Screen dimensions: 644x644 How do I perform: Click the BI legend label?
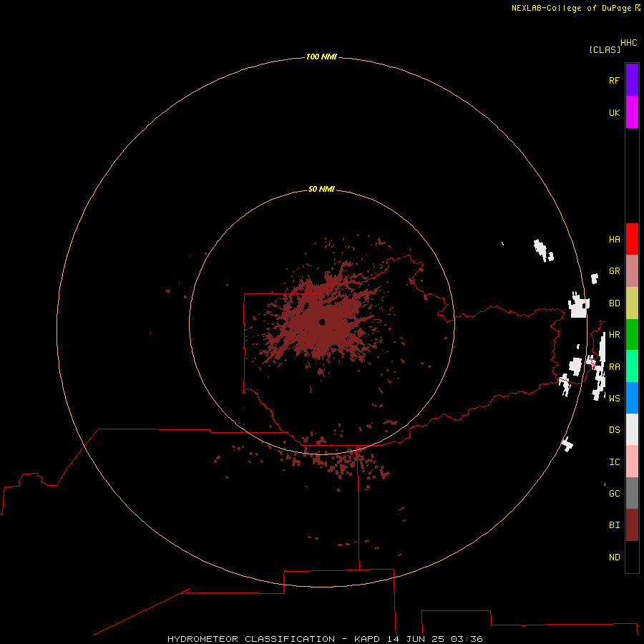click(x=614, y=525)
